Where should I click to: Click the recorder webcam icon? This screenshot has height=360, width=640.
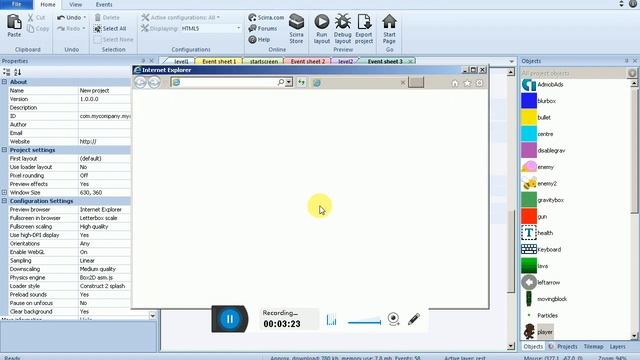tap(393, 319)
